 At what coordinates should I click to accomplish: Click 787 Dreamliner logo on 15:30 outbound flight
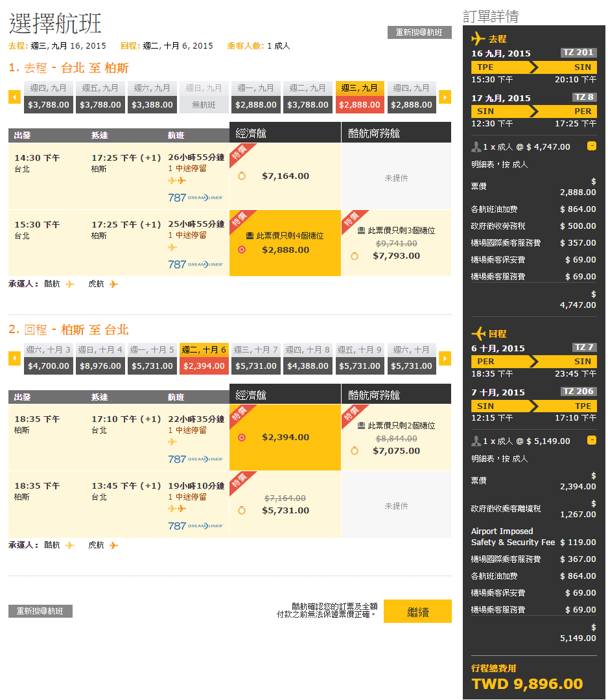point(196,264)
